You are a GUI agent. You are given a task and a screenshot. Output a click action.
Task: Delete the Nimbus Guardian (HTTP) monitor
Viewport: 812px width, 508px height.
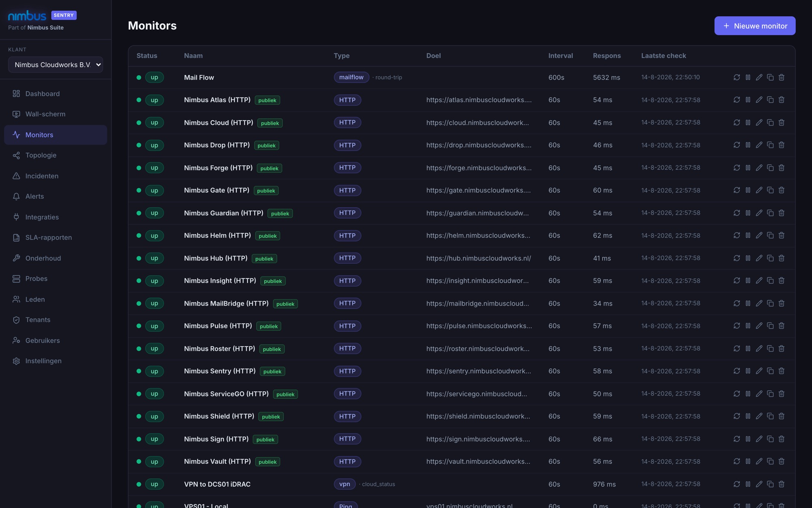click(x=782, y=213)
